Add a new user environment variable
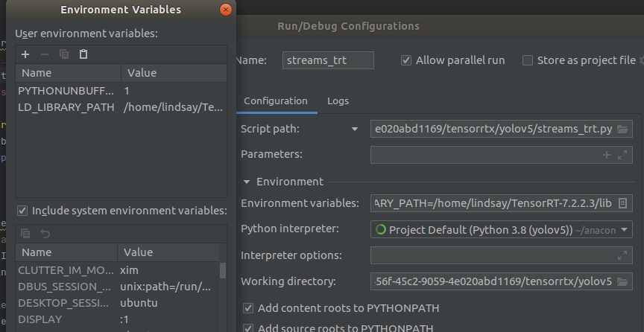The height and width of the screenshot is (332, 644). pyautogui.click(x=25, y=54)
